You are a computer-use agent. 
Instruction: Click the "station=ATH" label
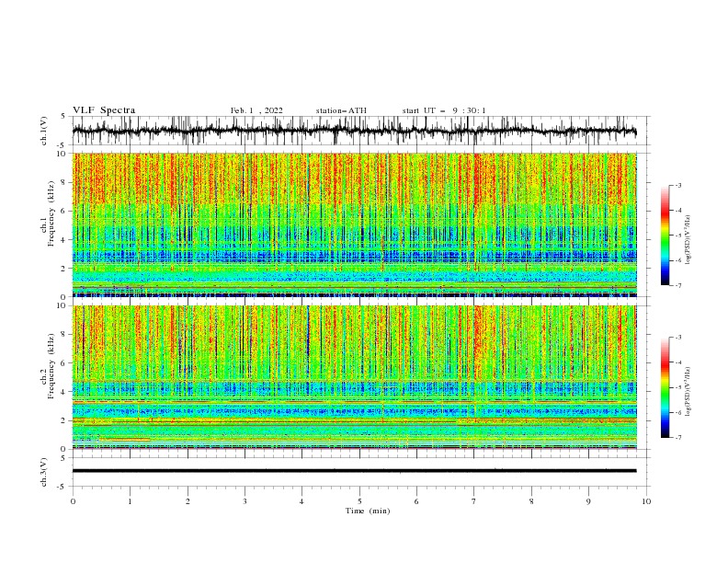coord(341,110)
